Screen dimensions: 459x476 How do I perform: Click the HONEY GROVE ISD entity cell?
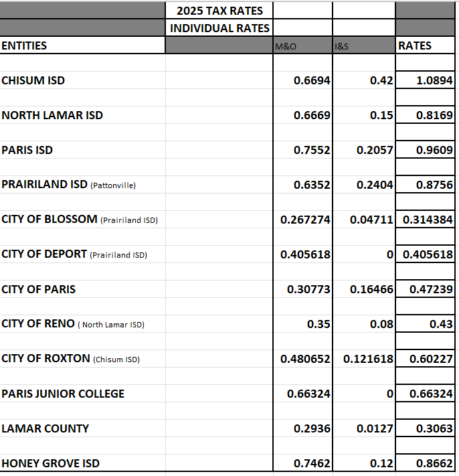(82, 463)
